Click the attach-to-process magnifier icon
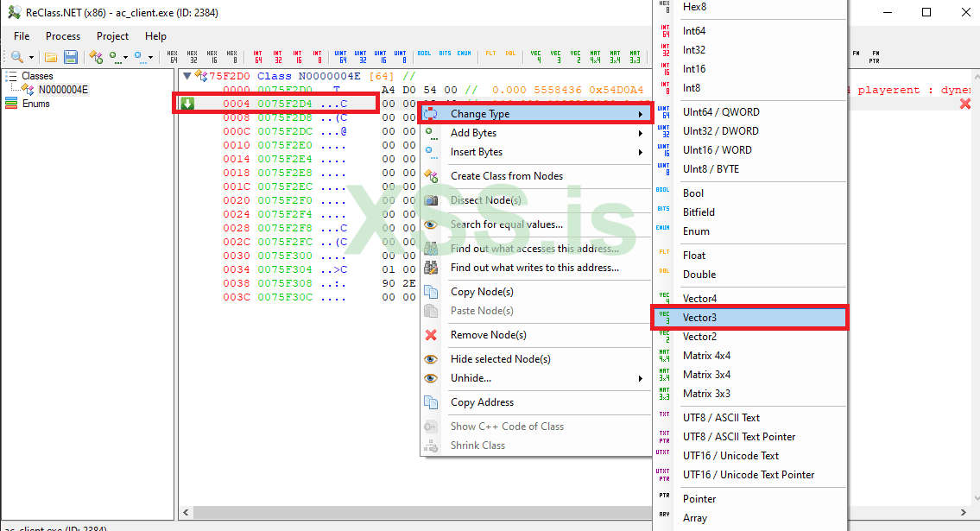Screen dimensions: 980x531 [x=17, y=57]
